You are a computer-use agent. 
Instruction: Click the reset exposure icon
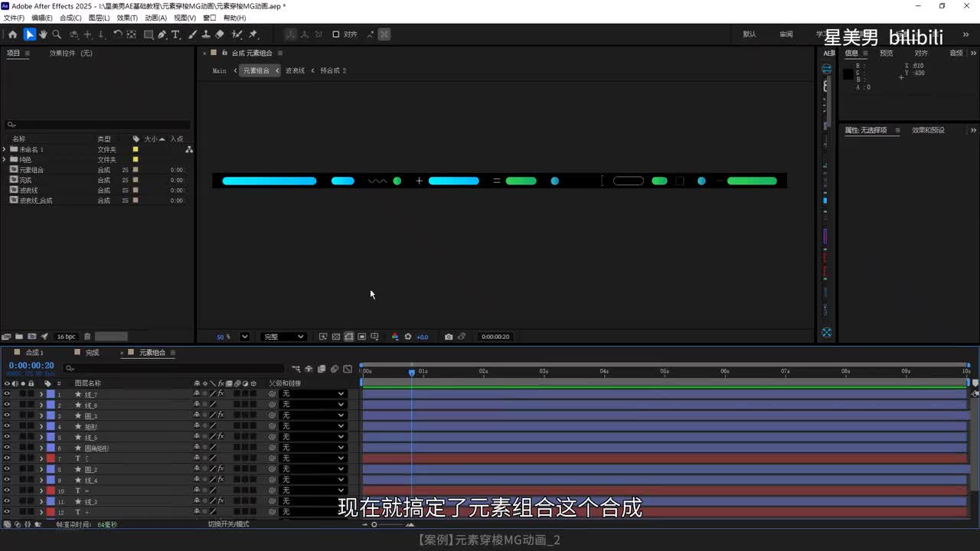408,337
